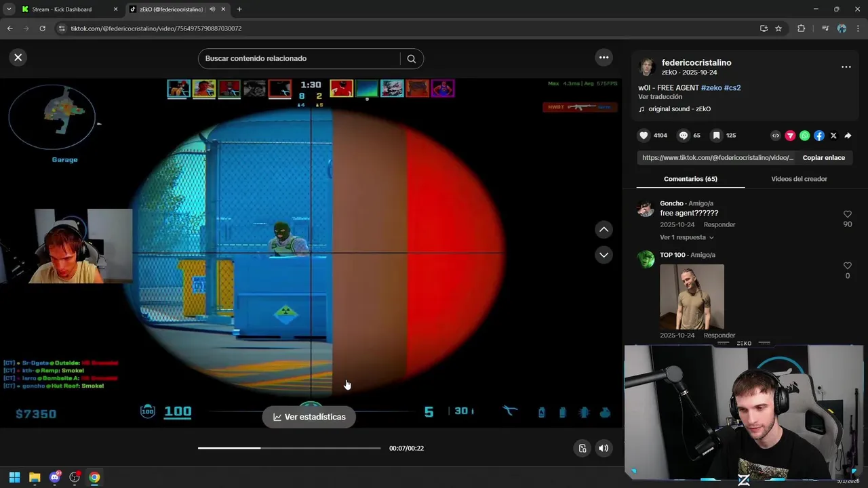This screenshot has width=868, height=488.
Task: Bookmark this page with the star
Action: click(778, 28)
